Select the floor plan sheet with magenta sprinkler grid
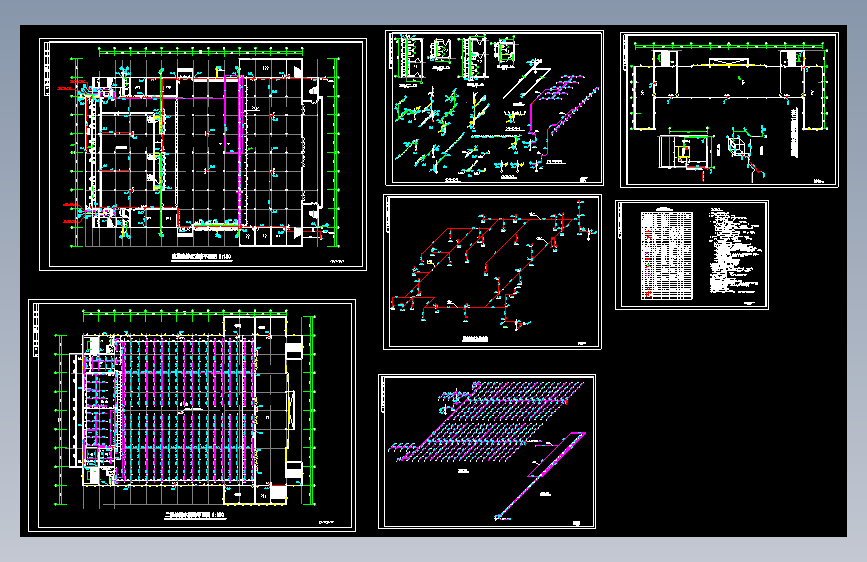 click(x=192, y=415)
